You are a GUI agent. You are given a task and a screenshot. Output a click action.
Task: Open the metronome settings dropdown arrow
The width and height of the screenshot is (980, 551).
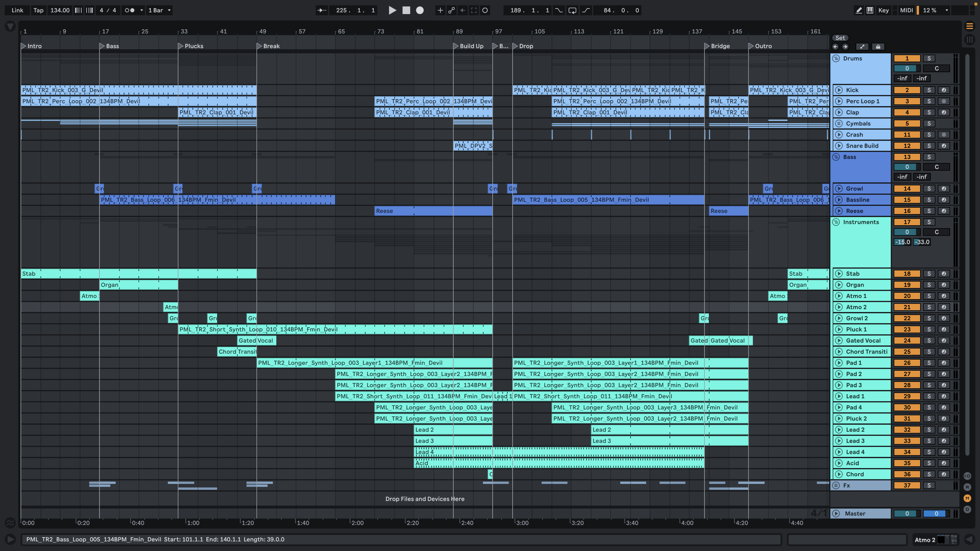tap(142, 10)
